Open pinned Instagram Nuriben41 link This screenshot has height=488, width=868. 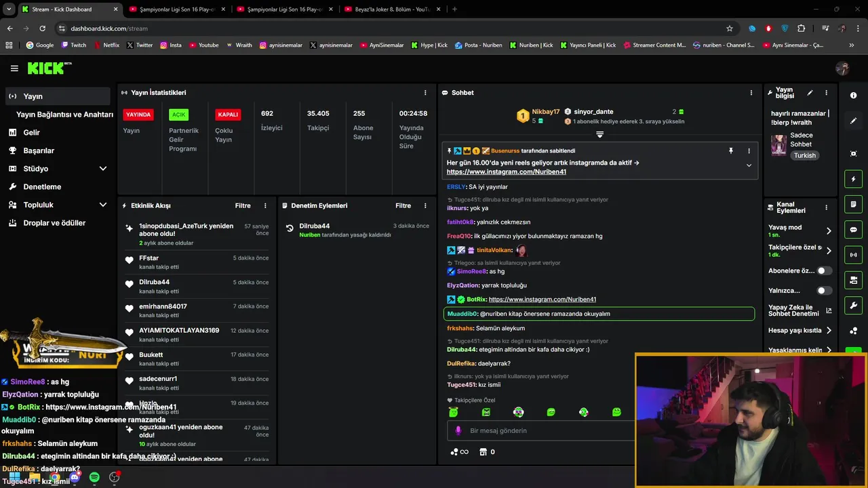(507, 172)
